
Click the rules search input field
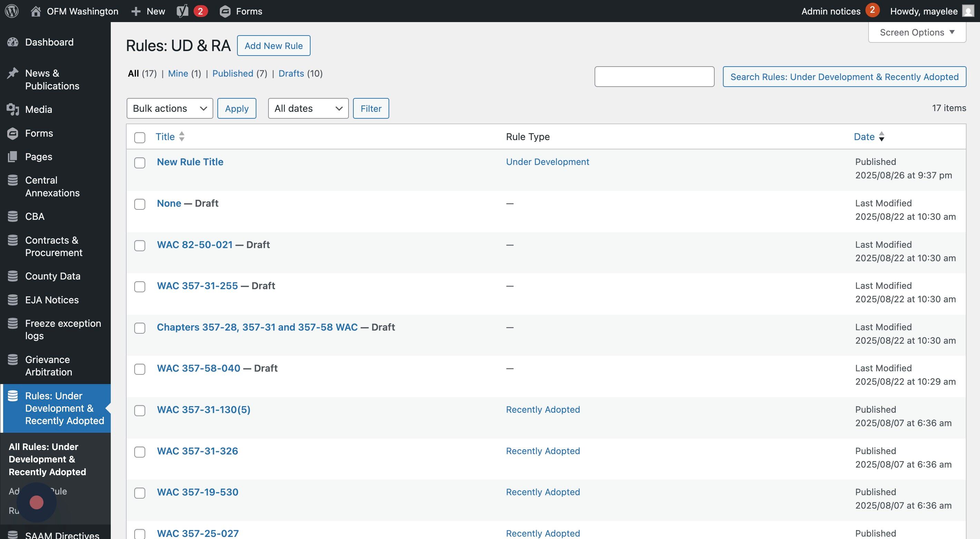[x=654, y=77]
